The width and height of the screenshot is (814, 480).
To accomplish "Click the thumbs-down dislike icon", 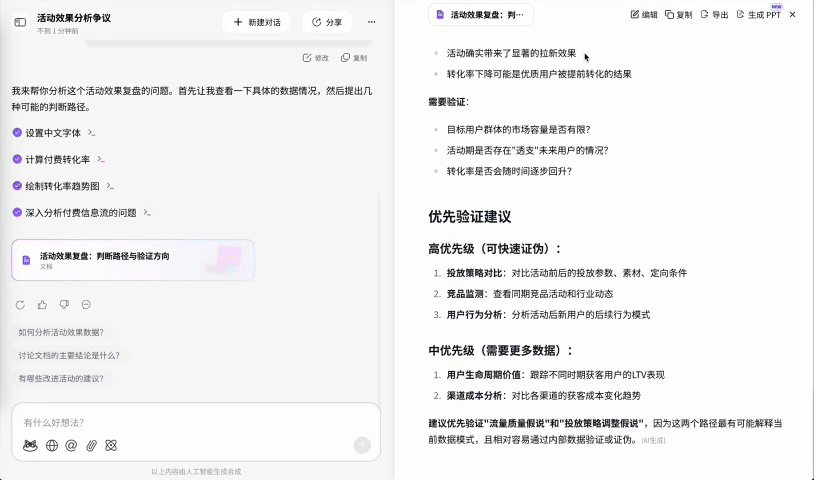I will (64, 304).
